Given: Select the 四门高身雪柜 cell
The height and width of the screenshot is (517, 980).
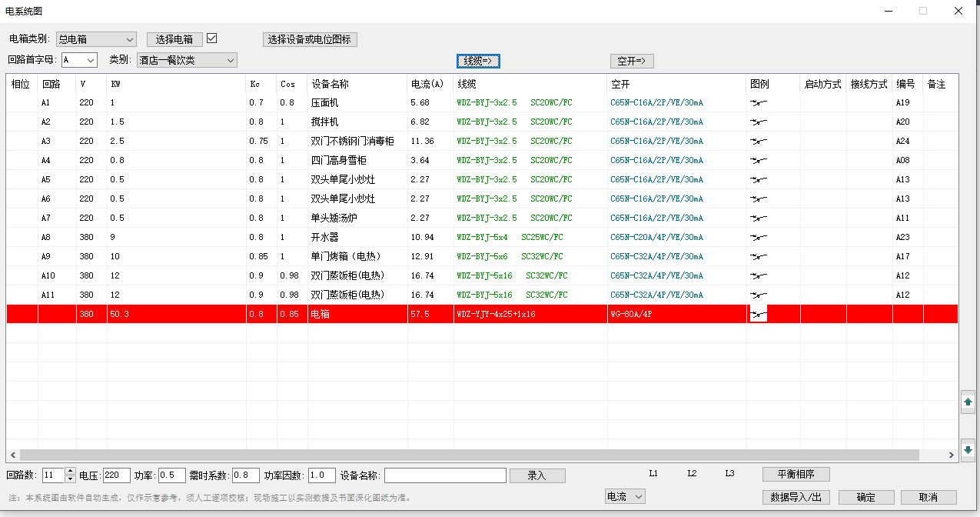Looking at the screenshot, I should tap(357, 160).
